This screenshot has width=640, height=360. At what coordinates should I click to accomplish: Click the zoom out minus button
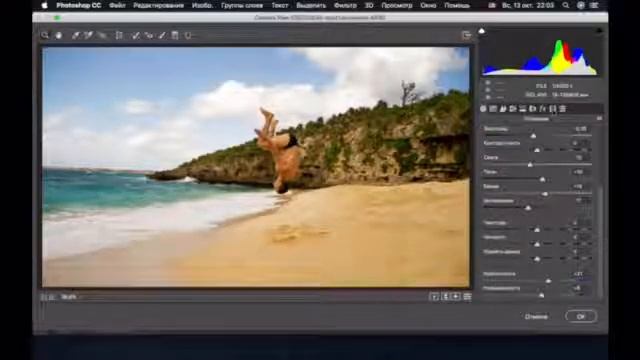[43, 297]
